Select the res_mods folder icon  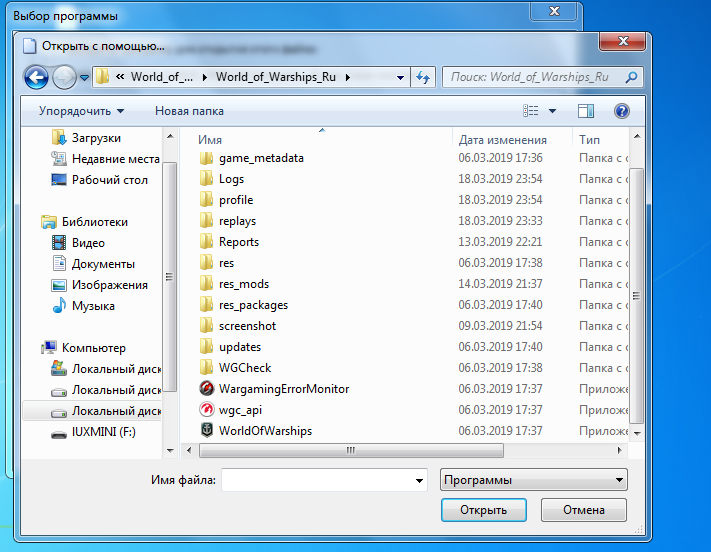(206, 283)
